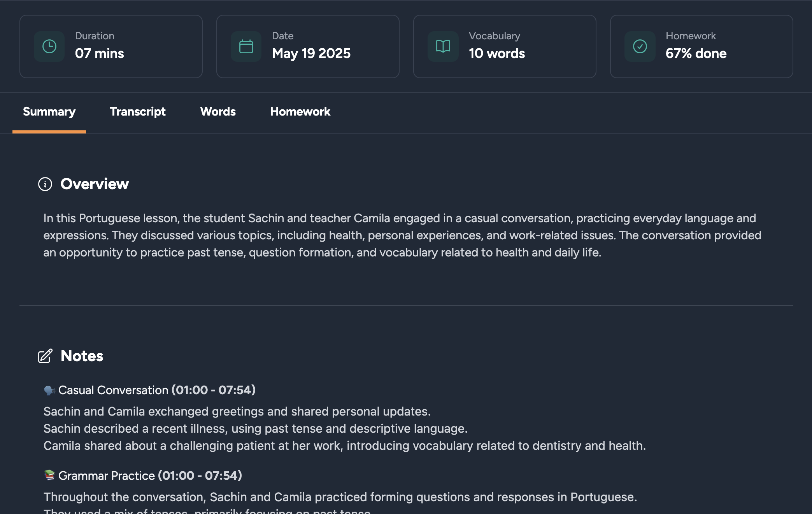812x514 pixels.
Task: Click the checkmark circle Homework icon
Action: [x=640, y=47]
